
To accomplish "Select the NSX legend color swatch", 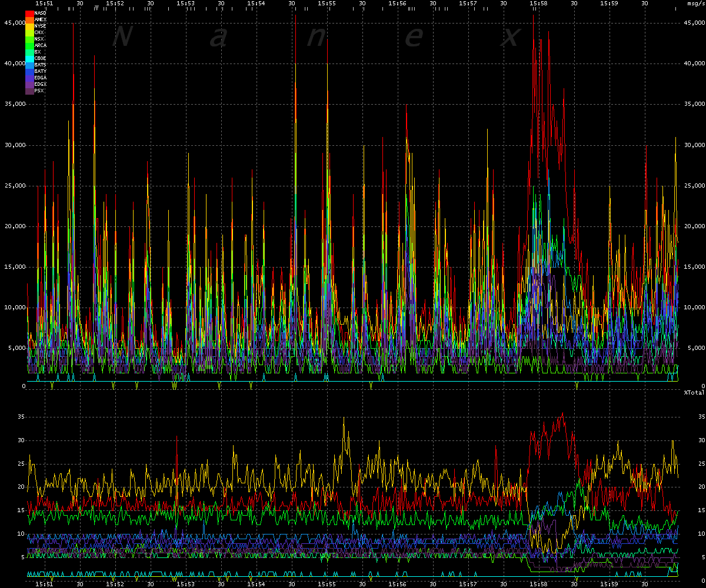I will pyautogui.click(x=29, y=39).
